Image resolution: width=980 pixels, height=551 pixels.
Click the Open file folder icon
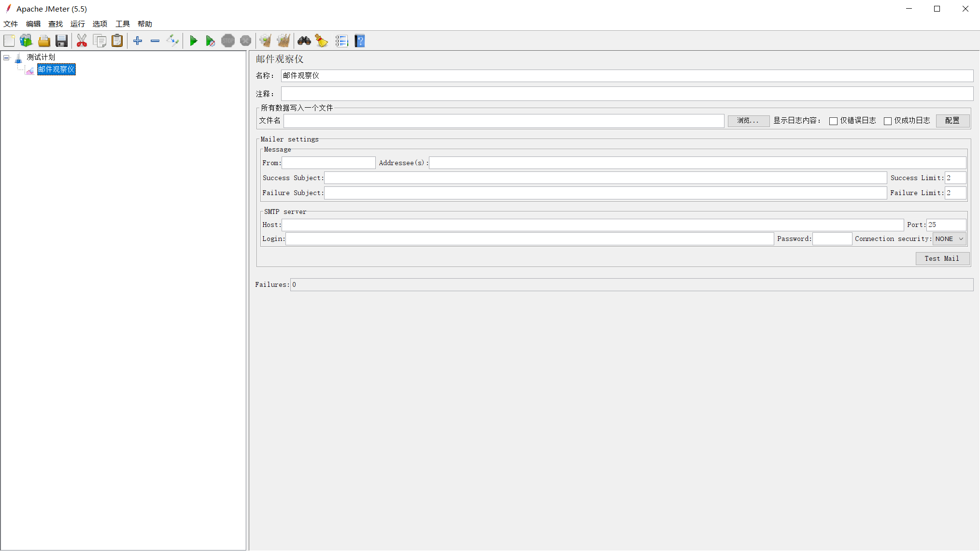click(x=44, y=41)
